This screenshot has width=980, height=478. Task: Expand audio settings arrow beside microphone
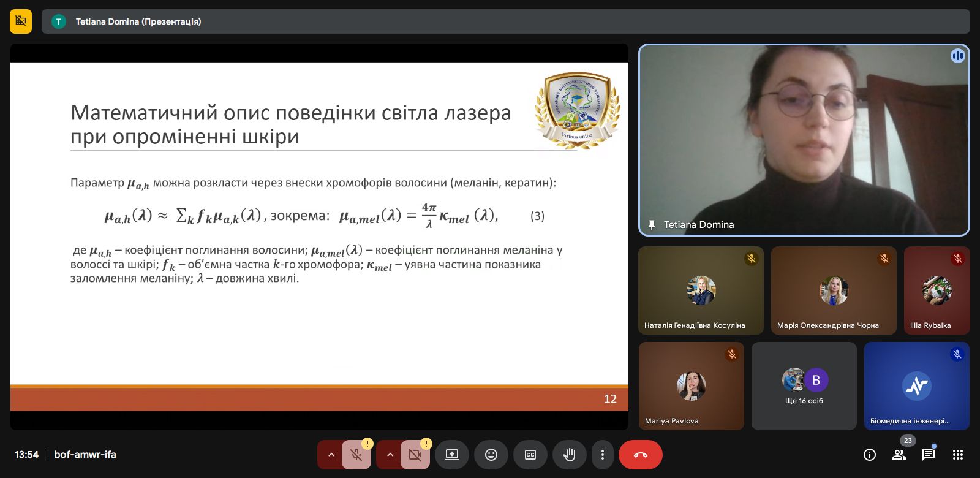pos(331,455)
